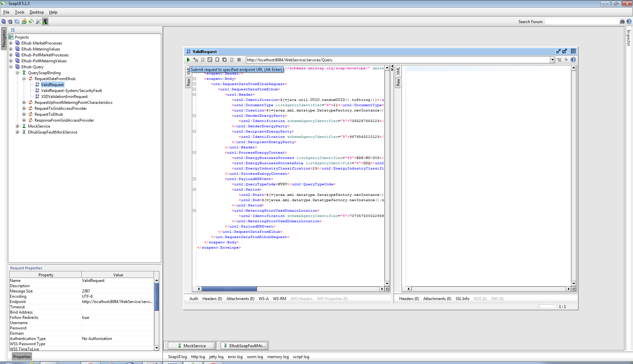Click the Save All Projects toolbar icon
The height and width of the screenshot is (364, 633).
(17, 21)
